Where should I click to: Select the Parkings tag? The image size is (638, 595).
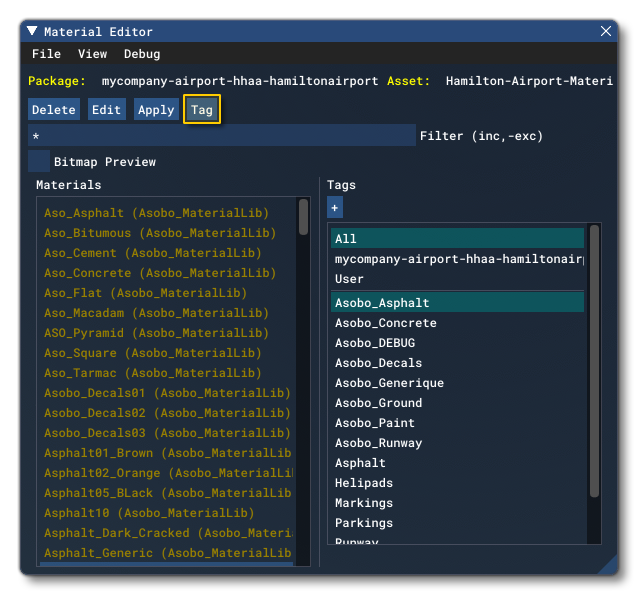[457, 522]
